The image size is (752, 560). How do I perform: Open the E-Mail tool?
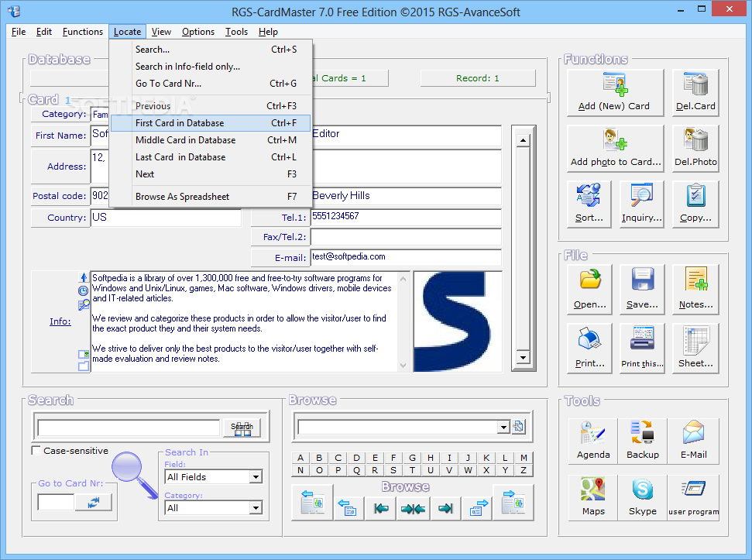693,441
